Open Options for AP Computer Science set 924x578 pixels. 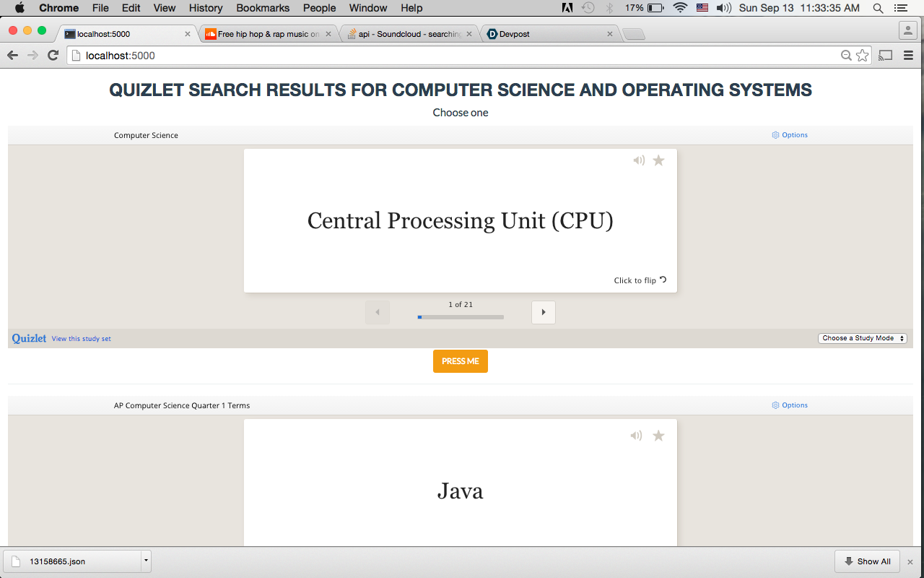pyautogui.click(x=790, y=405)
